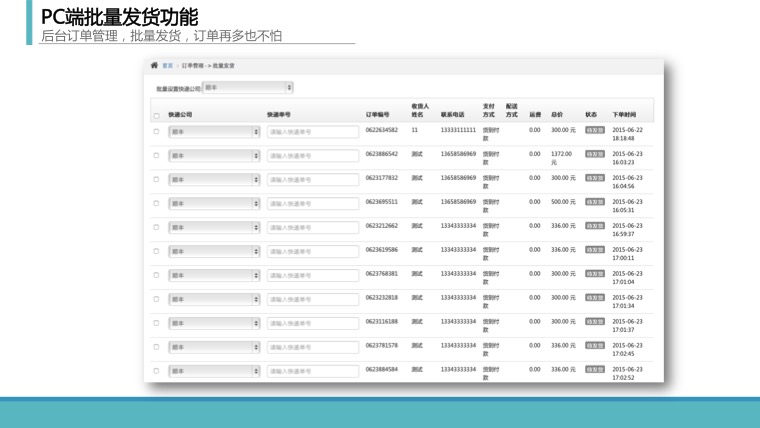Click the 订单编号 column header

click(x=377, y=115)
